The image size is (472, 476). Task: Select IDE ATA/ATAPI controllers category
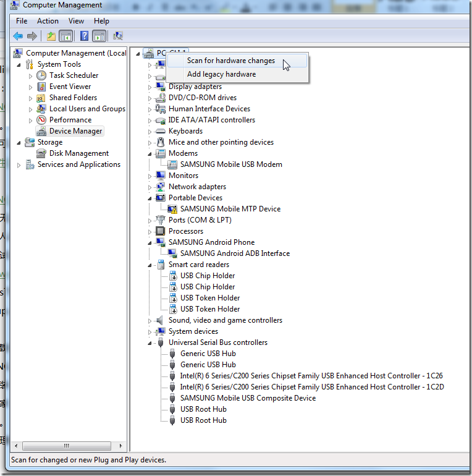[x=212, y=120]
